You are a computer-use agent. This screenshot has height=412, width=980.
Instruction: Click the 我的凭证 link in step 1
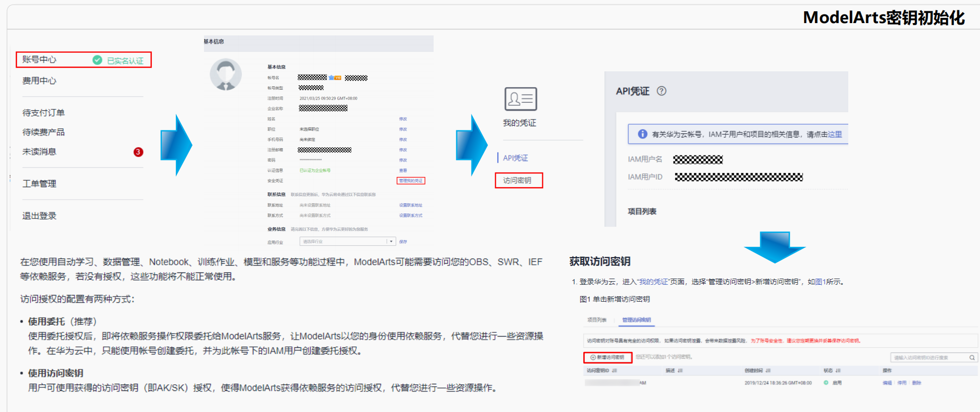coord(654,282)
